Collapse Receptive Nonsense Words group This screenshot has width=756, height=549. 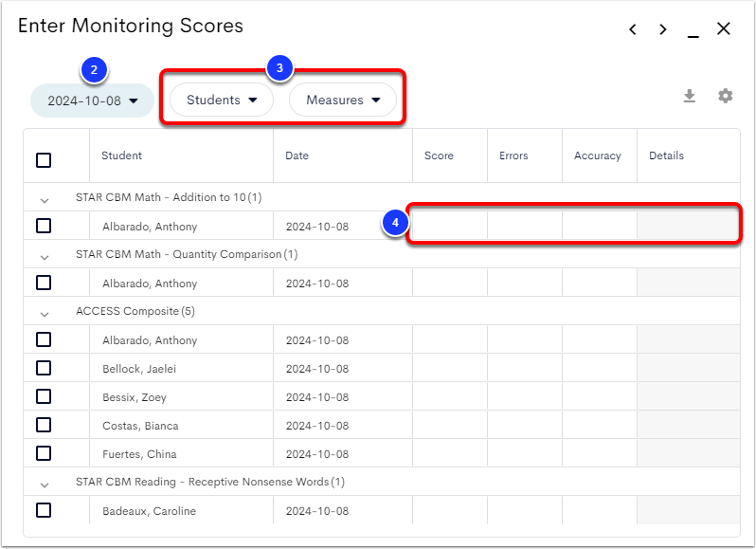[45, 485]
